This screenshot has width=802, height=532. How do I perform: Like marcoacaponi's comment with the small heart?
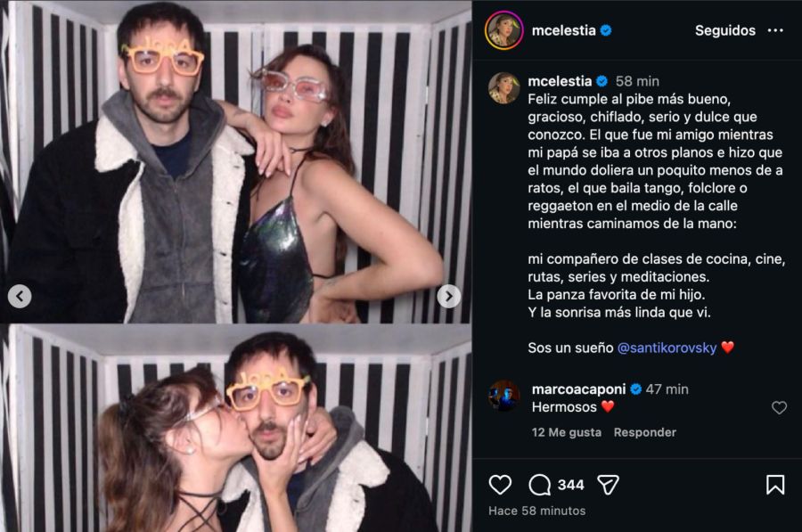pyautogui.click(x=779, y=407)
